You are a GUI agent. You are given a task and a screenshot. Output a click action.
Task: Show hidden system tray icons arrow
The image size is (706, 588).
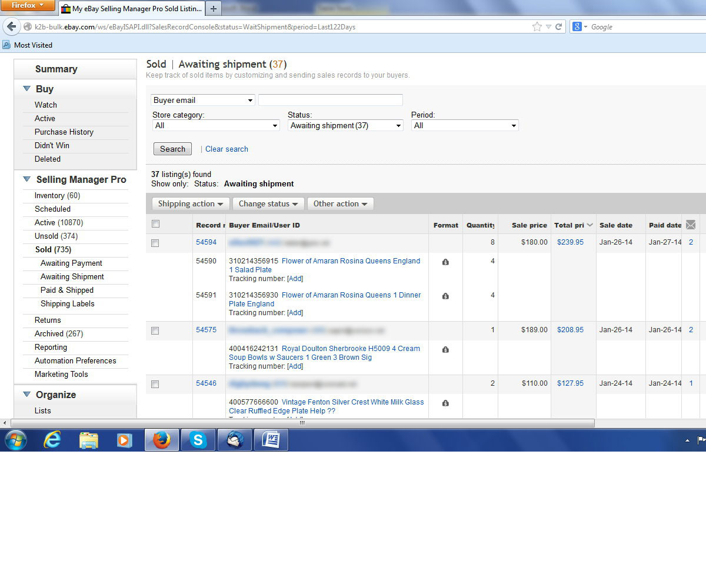[687, 440]
